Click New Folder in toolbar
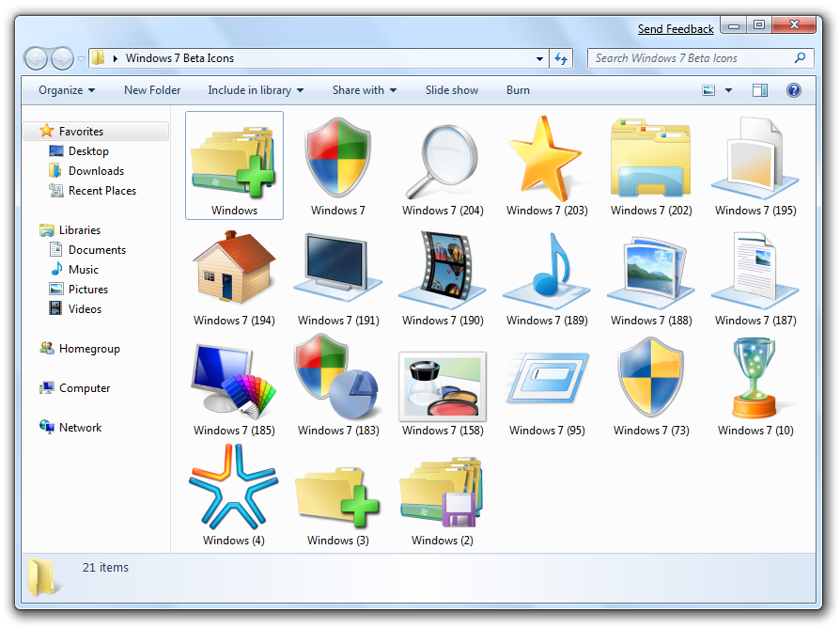840x628 pixels. point(152,90)
